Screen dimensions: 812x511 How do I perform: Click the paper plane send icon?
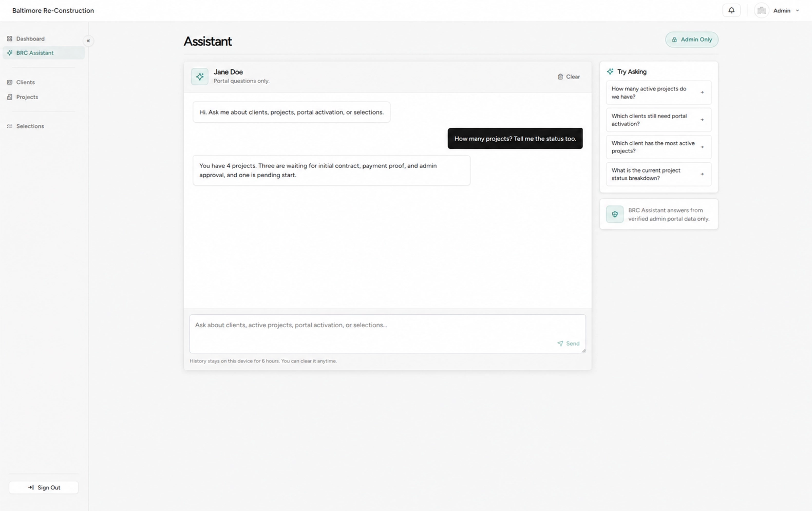560,344
